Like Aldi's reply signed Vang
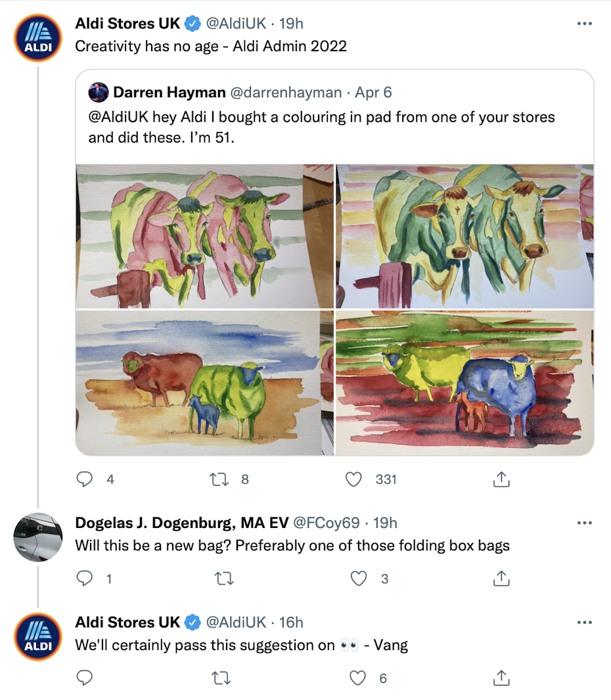Viewport: 611px width, 700px height. click(358, 678)
